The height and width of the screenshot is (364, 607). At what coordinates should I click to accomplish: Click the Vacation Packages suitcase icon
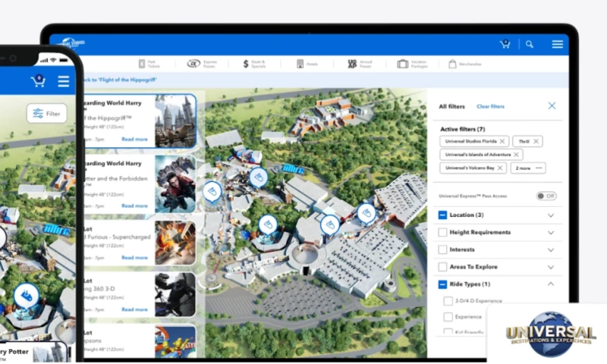coord(403,64)
